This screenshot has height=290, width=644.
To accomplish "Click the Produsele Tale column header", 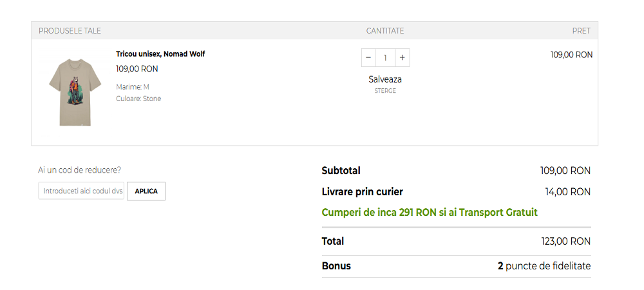I will (x=70, y=31).
